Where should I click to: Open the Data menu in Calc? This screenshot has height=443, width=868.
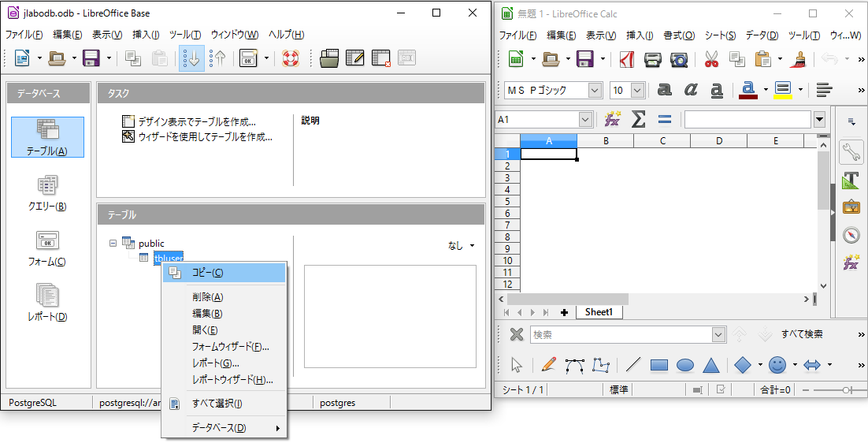point(762,35)
